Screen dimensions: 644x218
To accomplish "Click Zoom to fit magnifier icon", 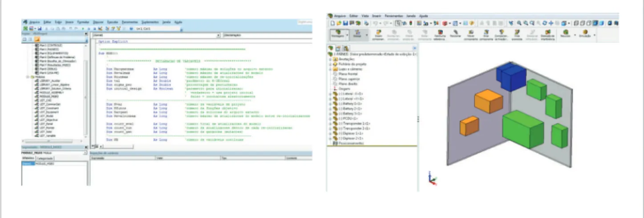I will pyautogui.click(x=519, y=23).
